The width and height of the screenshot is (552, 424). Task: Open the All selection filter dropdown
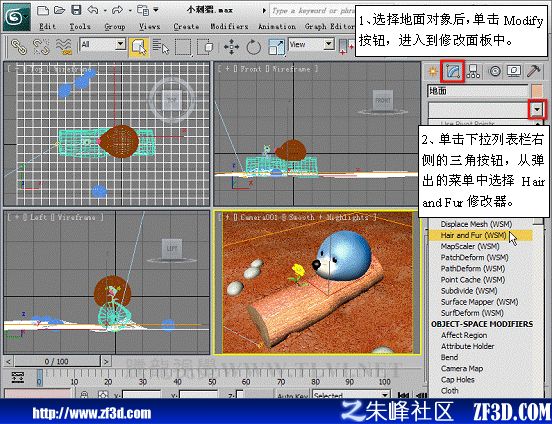[103, 45]
